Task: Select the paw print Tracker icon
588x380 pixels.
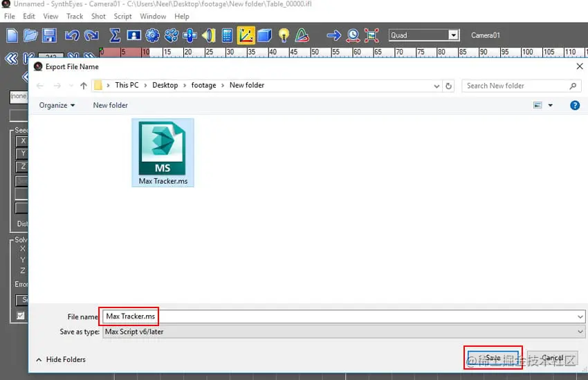Action: click(x=172, y=35)
